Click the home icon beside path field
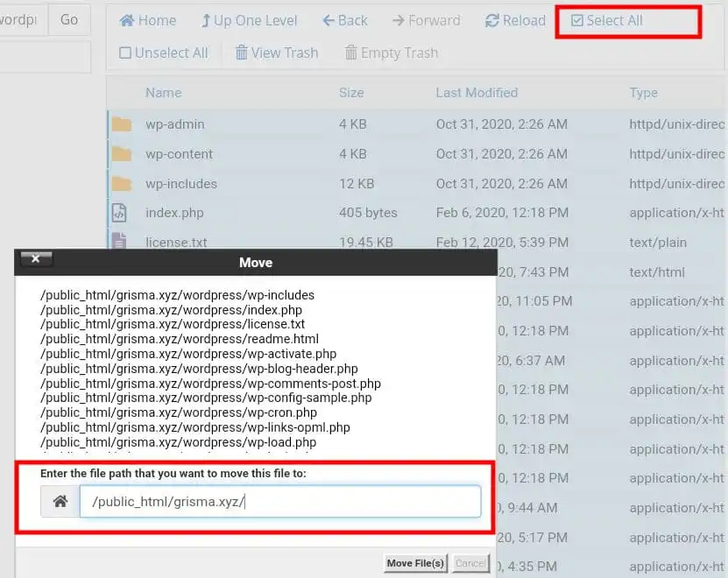The image size is (728, 578). (x=60, y=502)
